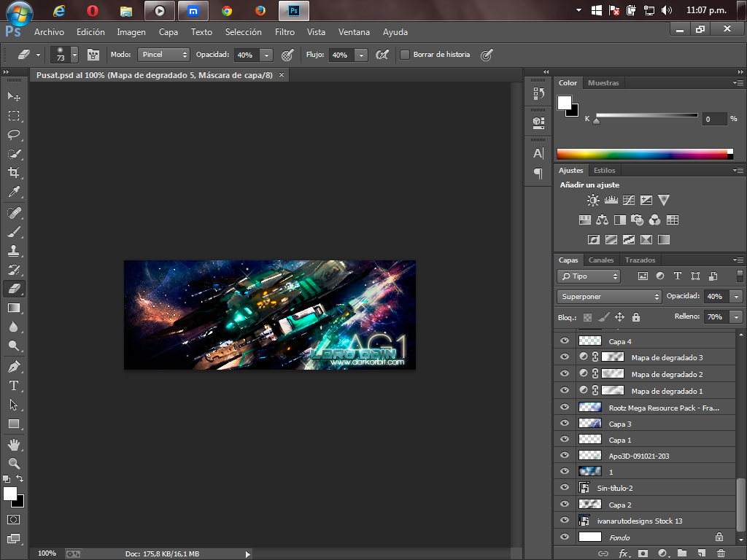Hide the Capa 4 layer
747x560 pixels.
(565, 341)
